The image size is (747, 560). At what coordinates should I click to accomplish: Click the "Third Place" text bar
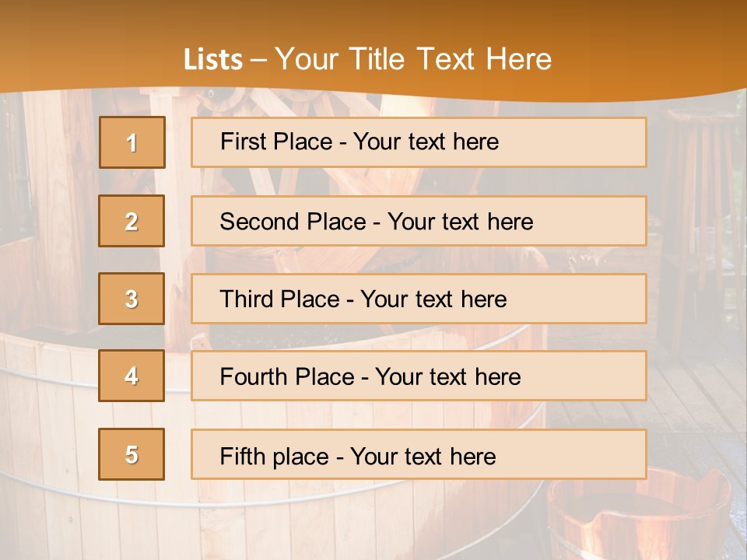[419, 299]
